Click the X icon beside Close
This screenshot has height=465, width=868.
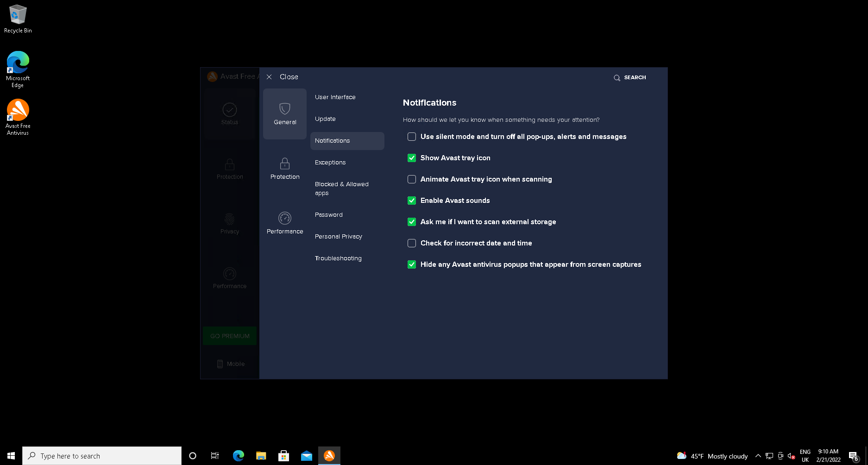pos(269,77)
